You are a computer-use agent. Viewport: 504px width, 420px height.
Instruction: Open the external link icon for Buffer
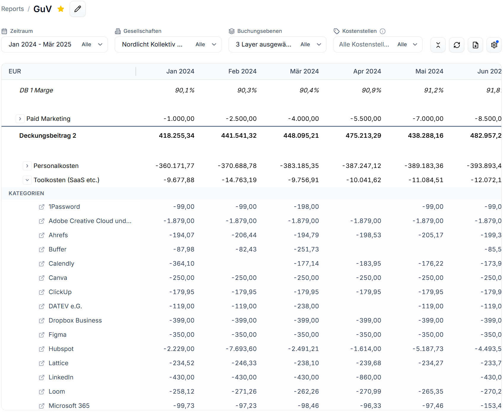(42, 249)
